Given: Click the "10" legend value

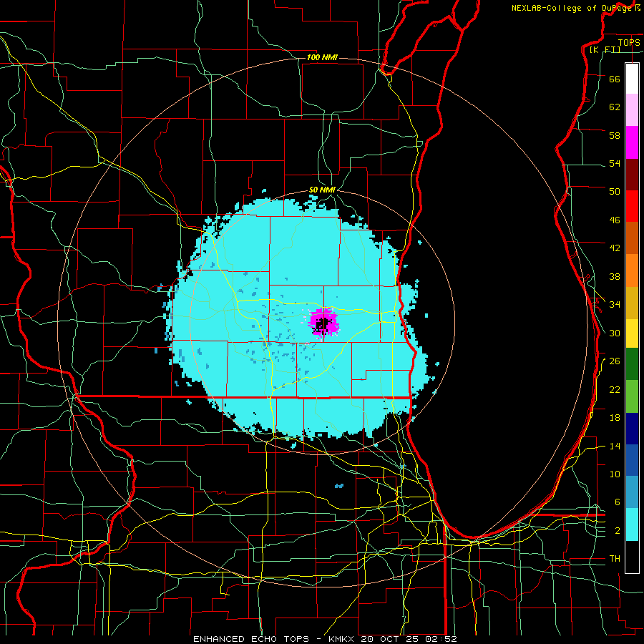Looking at the screenshot, I should pyautogui.click(x=615, y=474).
